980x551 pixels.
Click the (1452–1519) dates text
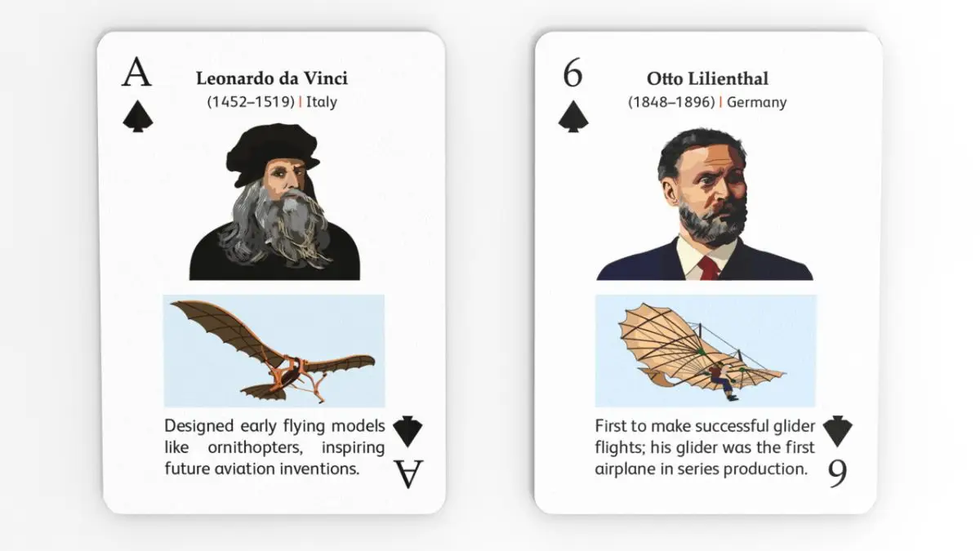252,102
